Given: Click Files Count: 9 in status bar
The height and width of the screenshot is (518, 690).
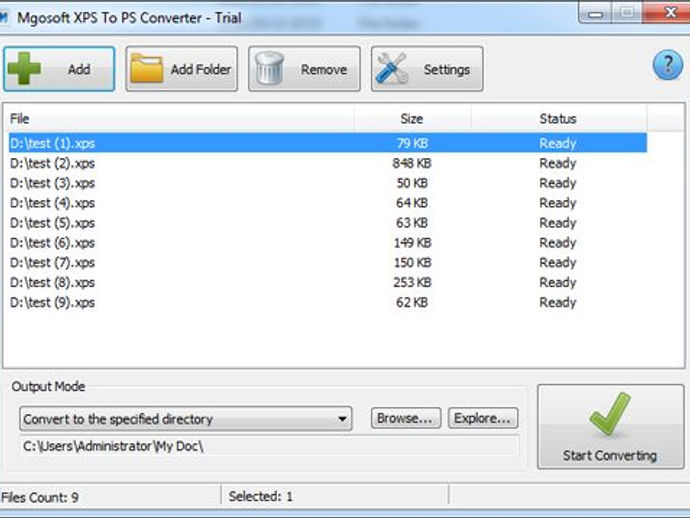Looking at the screenshot, I should tap(40, 497).
